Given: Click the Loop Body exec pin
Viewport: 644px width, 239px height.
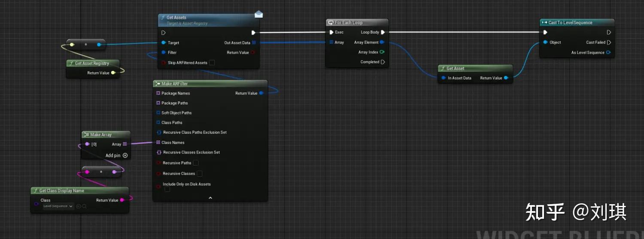Looking at the screenshot, I should coord(383,32).
